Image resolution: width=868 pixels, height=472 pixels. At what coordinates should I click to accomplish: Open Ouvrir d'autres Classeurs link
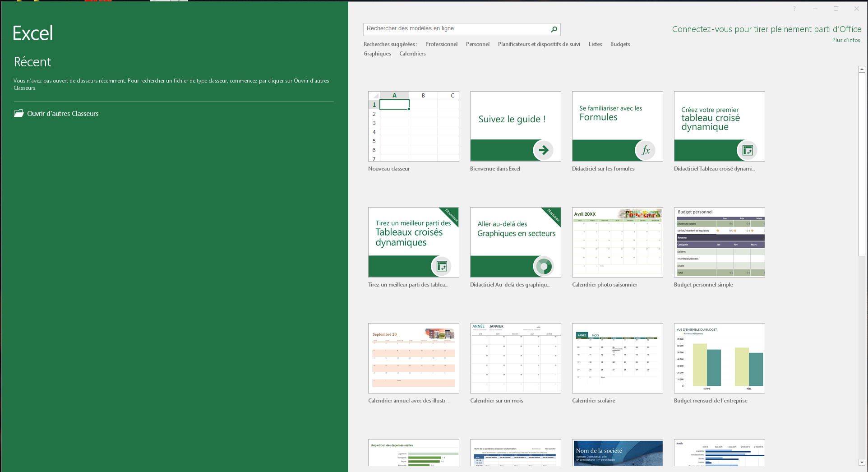point(62,114)
